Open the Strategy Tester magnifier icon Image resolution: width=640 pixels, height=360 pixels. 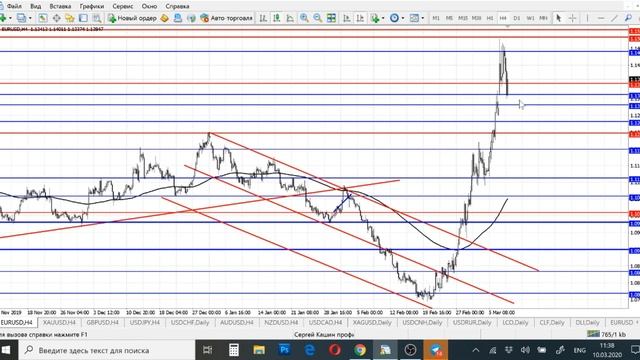pyautogui.click(x=97, y=18)
